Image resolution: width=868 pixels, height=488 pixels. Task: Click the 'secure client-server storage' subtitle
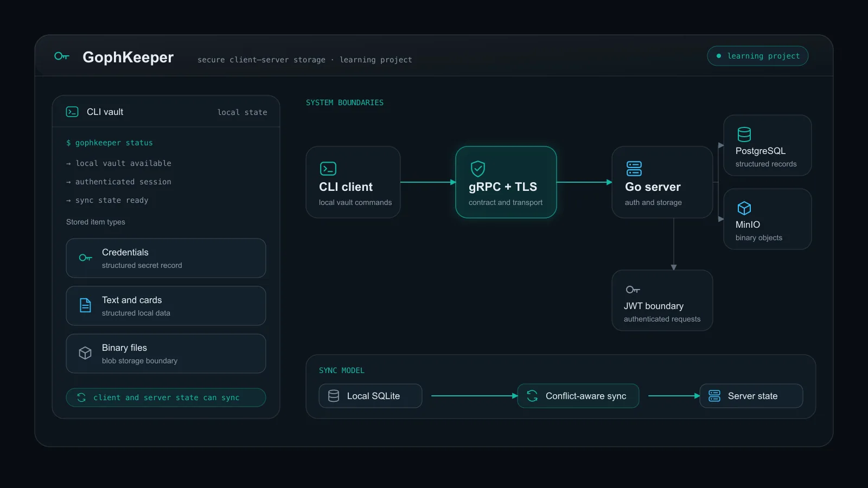[261, 60]
